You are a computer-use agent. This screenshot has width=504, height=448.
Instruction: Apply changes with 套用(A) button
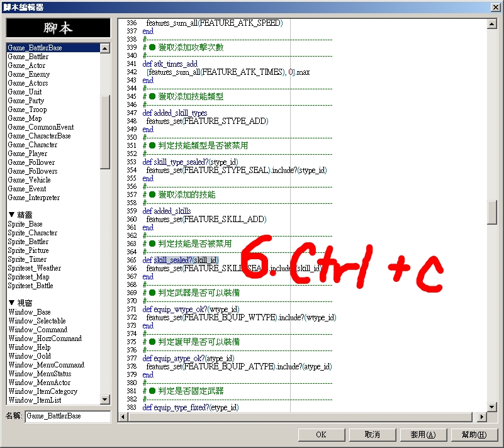(x=423, y=435)
